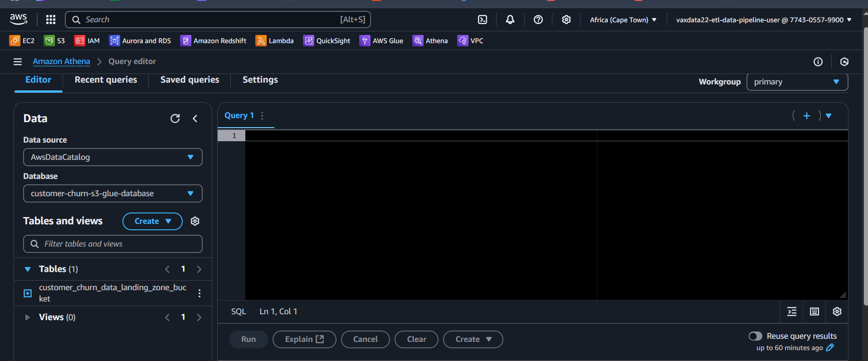The width and height of the screenshot is (868, 361).
Task: Open the S3 shortcut
Action: (x=54, y=41)
